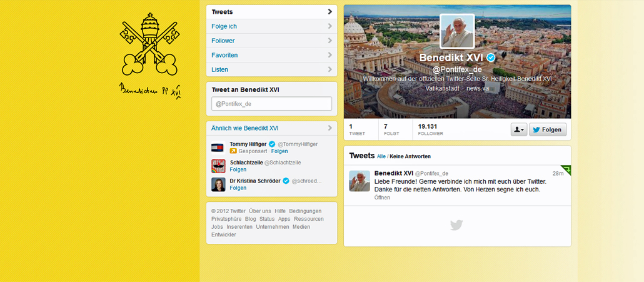The image size is (644, 282).
Task: Open the Bedingungen footer link
Action: pos(305,211)
